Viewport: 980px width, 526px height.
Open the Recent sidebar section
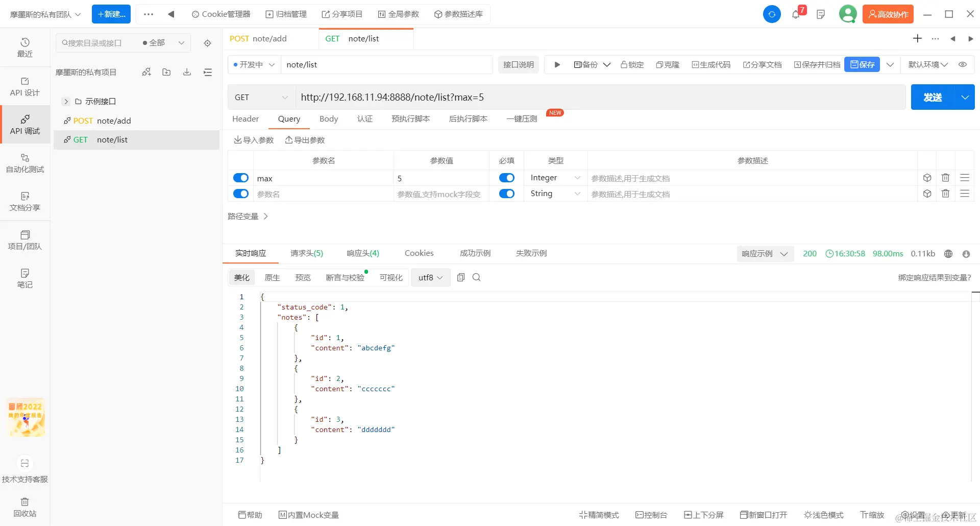pos(25,47)
